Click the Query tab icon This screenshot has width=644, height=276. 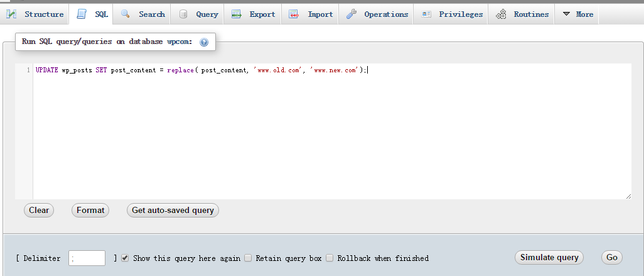(x=183, y=14)
